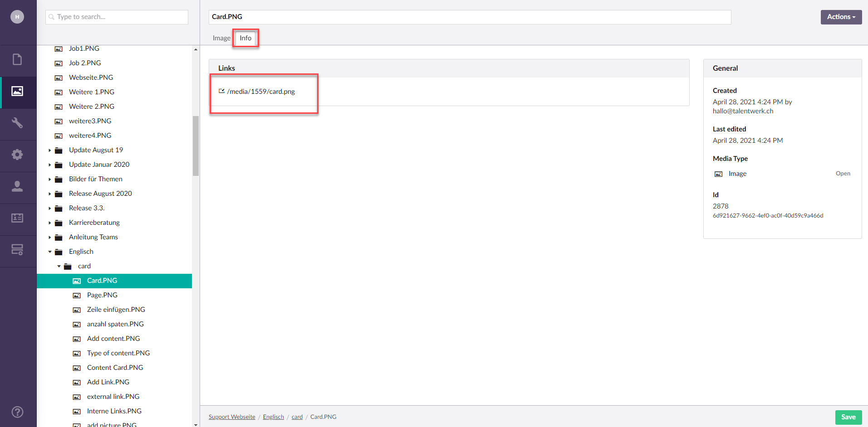Select Add content.PNG in the tree
The width and height of the screenshot is (868, 427).
pyautogui.click(x=114, y=339)
